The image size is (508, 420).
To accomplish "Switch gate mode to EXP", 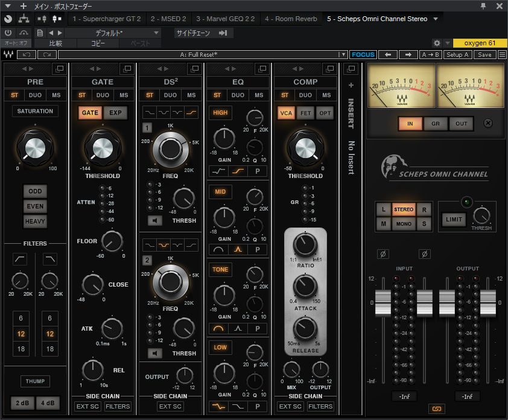I will [115, 113].
